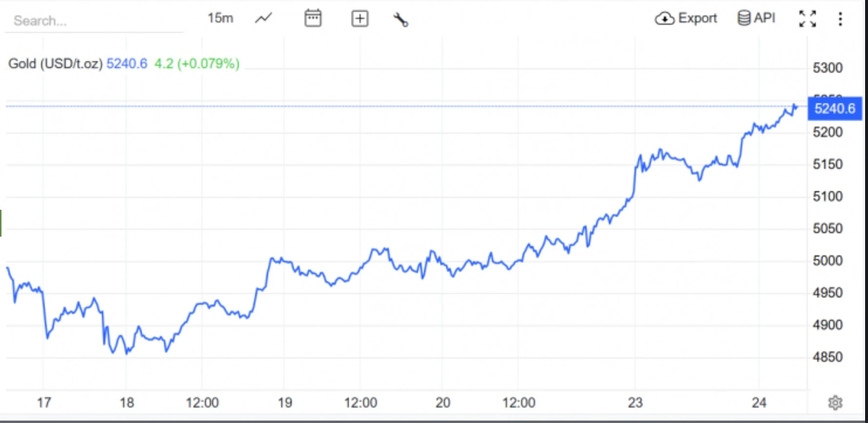This screenshot has width=868, height=423.
Task: Click the 23 date axis label
Action: [635, 403]
